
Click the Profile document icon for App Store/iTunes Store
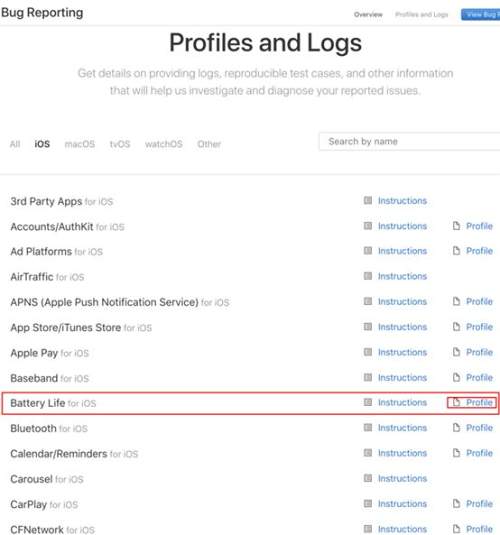click(456, 327)
